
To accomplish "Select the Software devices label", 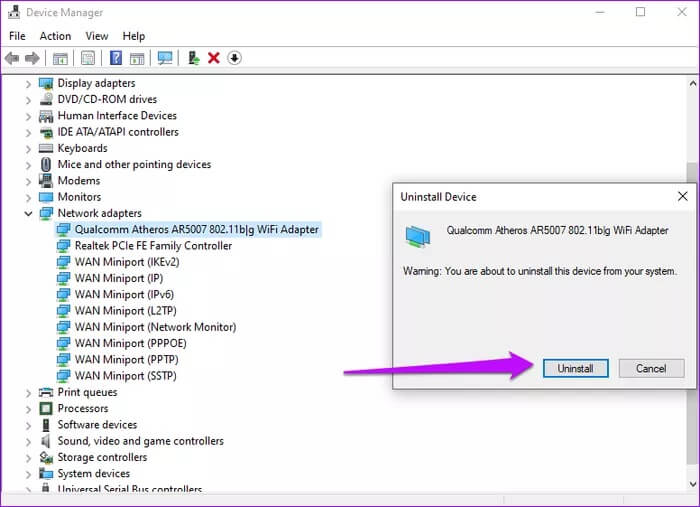I will 97,425.
